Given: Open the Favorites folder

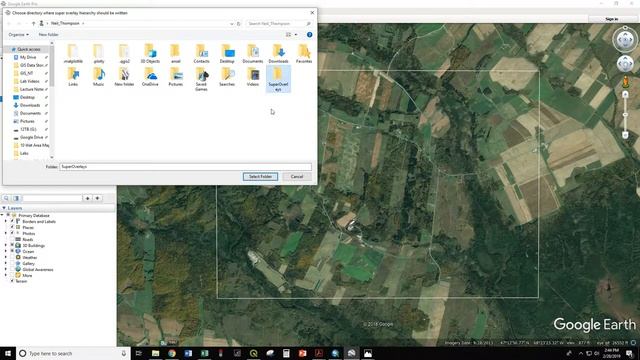Looking at the screenshot, I should point(304,53).
